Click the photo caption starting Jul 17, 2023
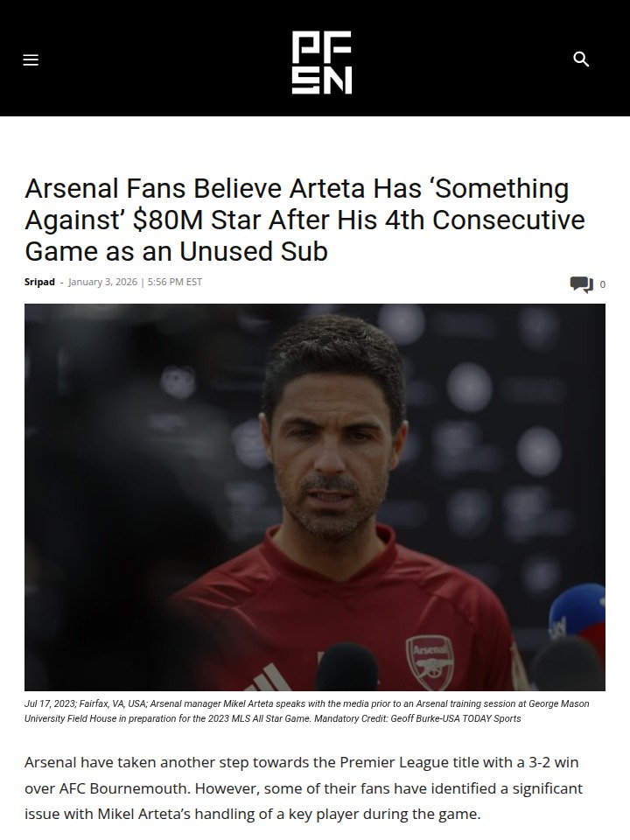 [x=306, y=710]
